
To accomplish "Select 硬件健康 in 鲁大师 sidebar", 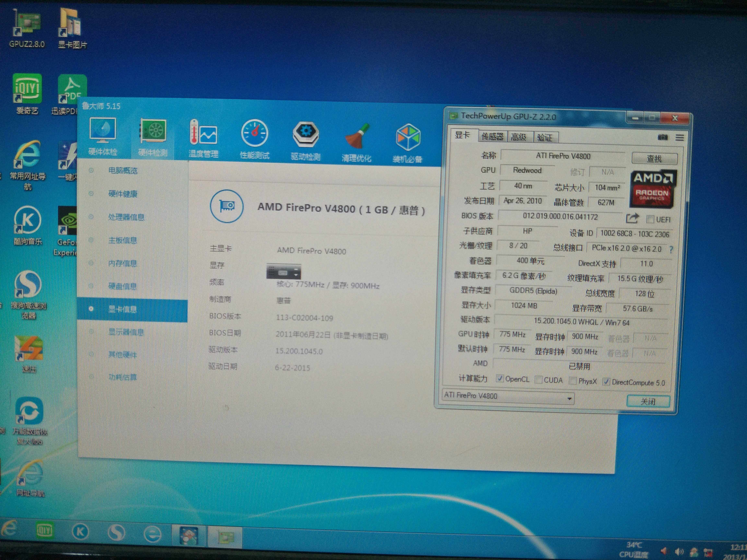I will coord(123,194).
